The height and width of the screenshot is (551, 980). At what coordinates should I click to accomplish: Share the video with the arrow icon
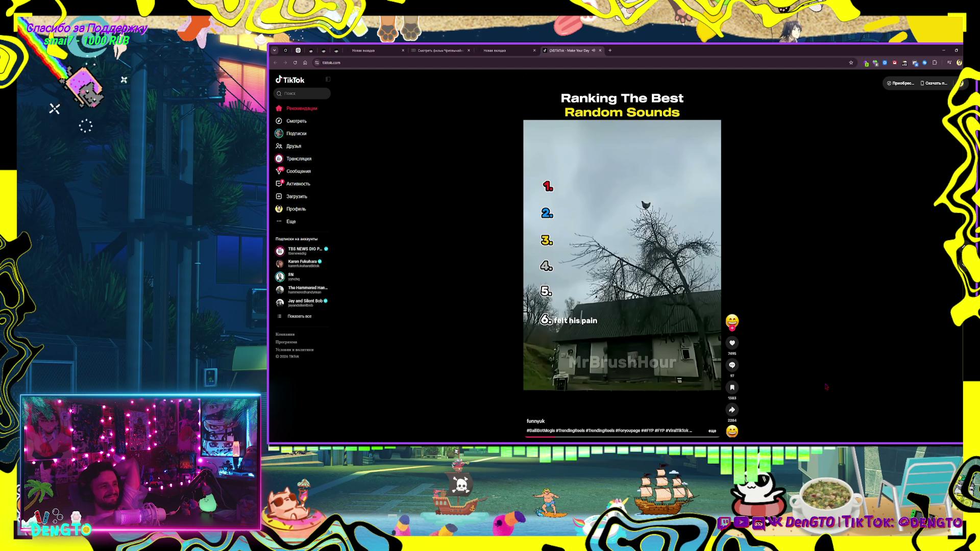click(x=732, y=410)
